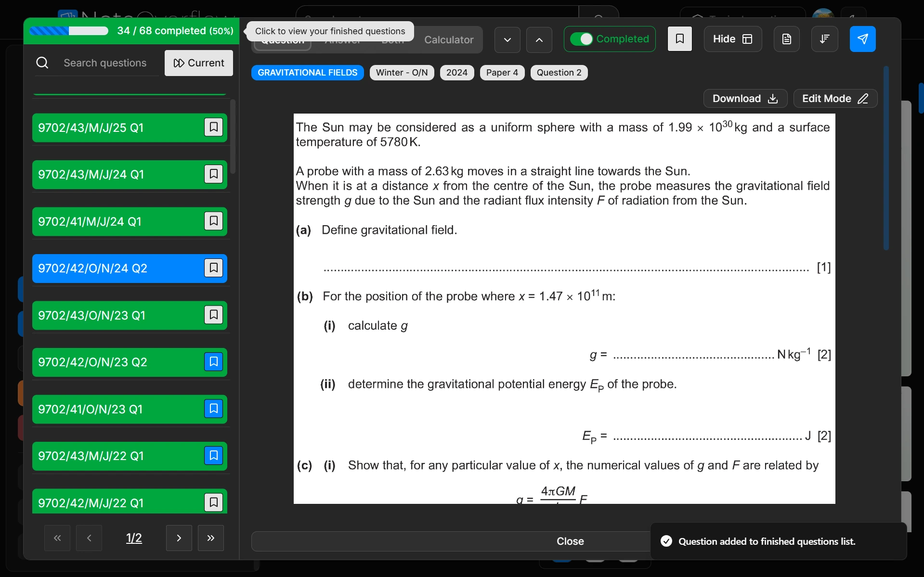924x577 pixels.
Task: Open question 9702/41/O/N/23 Q1
Action: pos(130,409)
